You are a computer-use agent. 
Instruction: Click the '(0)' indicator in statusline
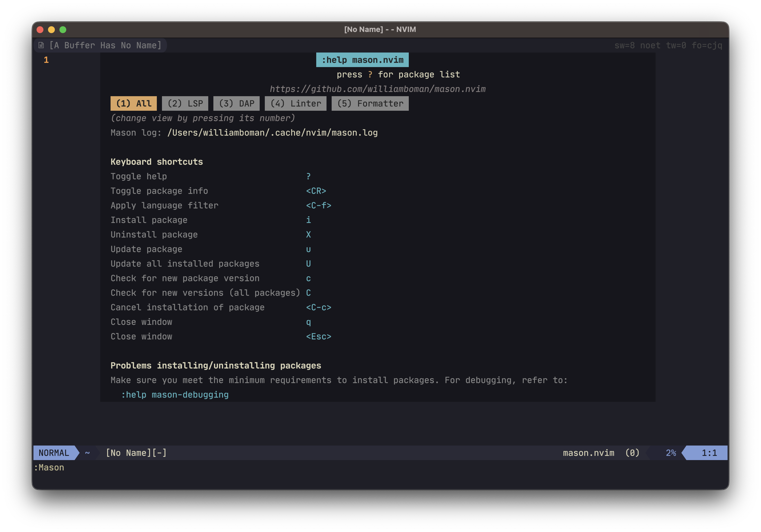click(632, 453)
